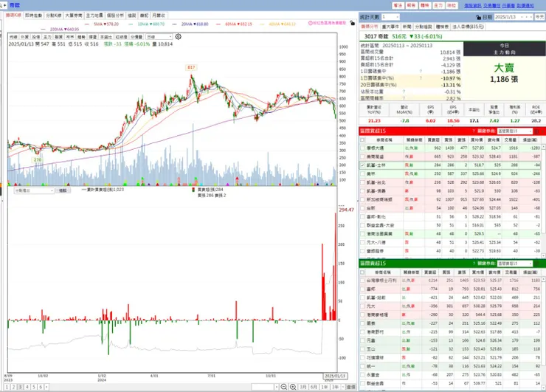Tick the checkbox for 美林 row
546x392 pixels.
(362, 173)
